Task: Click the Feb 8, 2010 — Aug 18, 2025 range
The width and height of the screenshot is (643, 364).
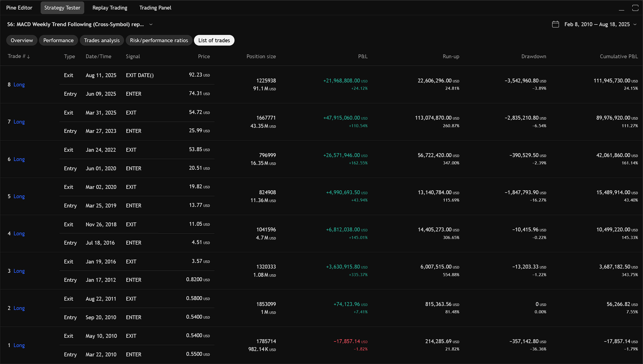Action: pos(597,24)
